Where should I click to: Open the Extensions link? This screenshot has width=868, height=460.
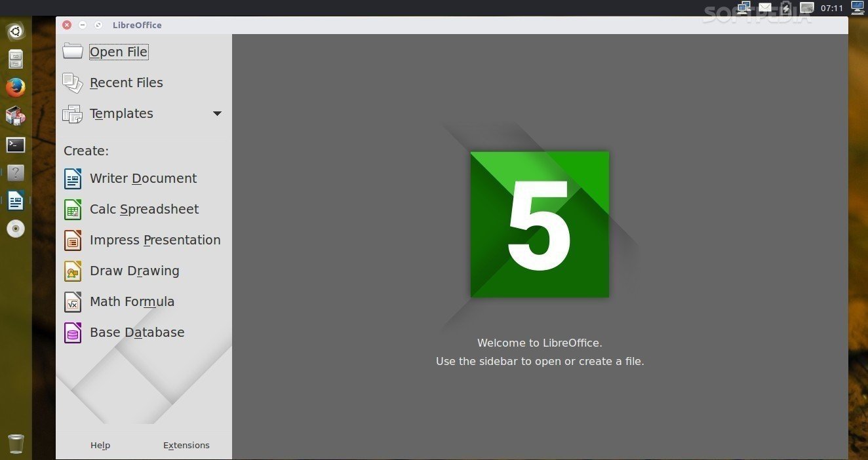pyautogui.click(x=186, y=446)
